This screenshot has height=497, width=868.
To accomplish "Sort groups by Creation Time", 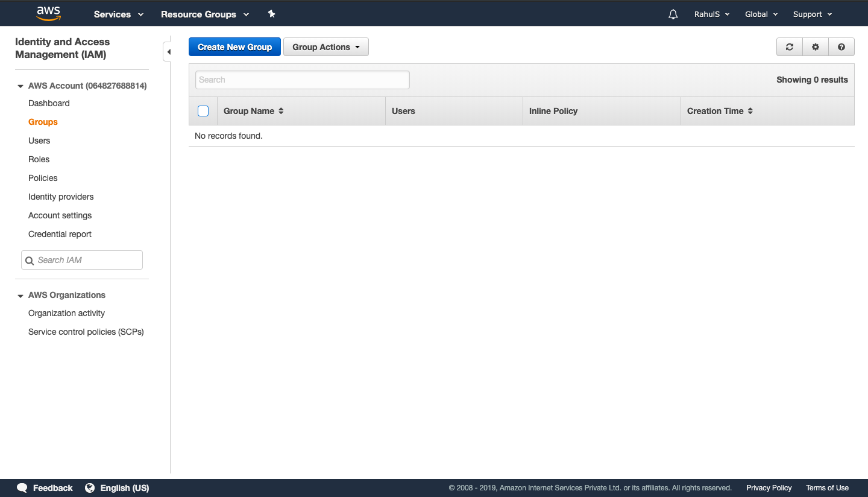I will click(x=750, y=110).
